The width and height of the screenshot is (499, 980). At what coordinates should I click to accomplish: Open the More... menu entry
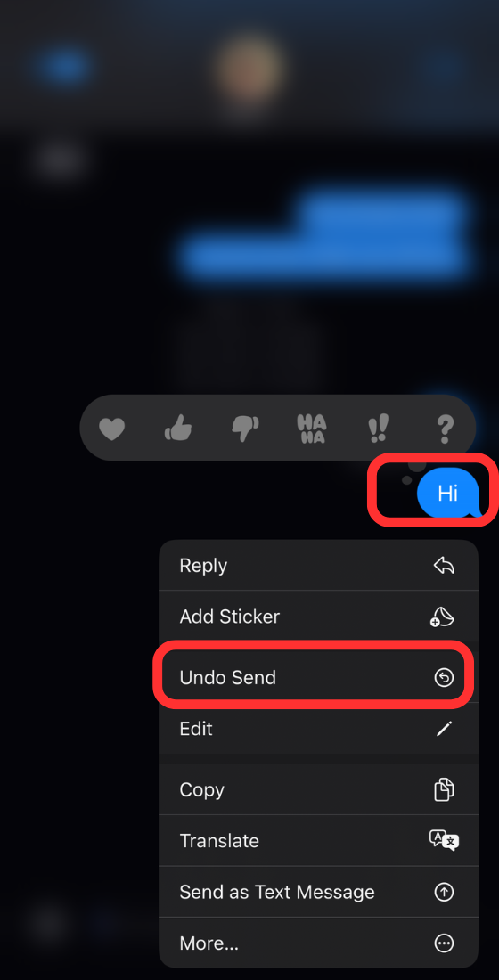click(318, 943)
